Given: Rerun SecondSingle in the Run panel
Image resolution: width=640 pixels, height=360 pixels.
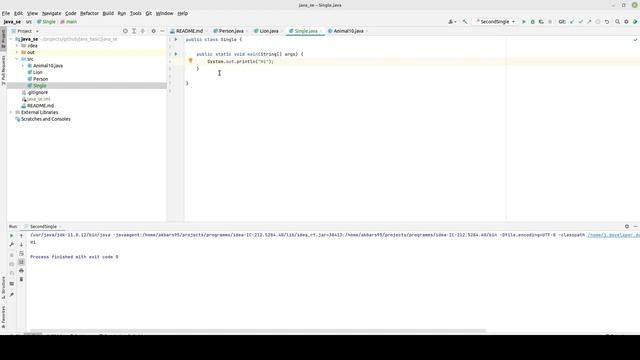Looking at the screenshot, I should pos(11,236).
